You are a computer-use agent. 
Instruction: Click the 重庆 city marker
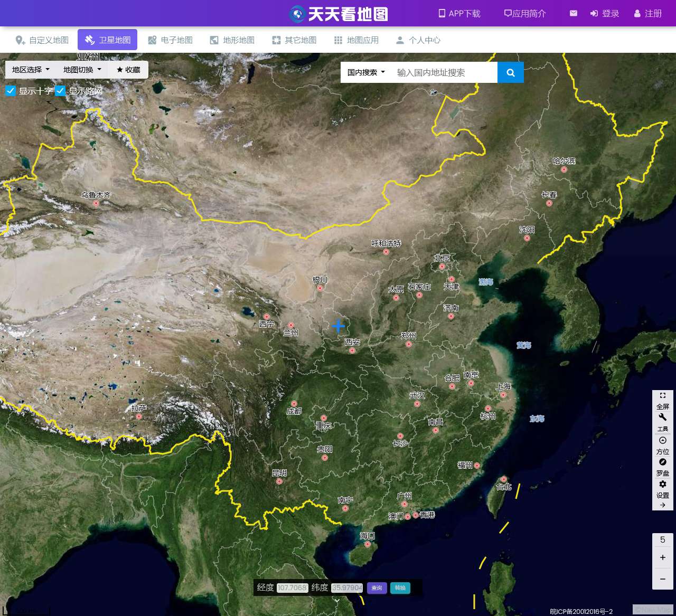click(x=324, y=418)
